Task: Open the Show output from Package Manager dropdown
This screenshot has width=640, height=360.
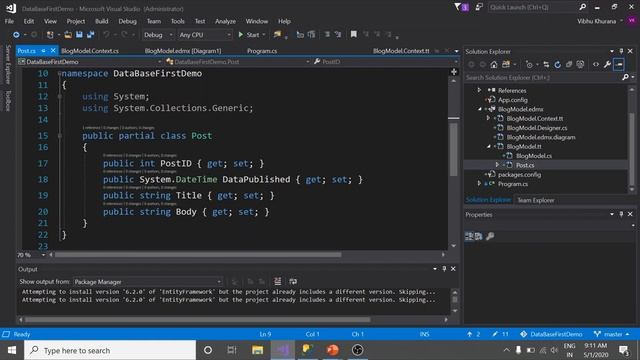Action: coord(148,282)
